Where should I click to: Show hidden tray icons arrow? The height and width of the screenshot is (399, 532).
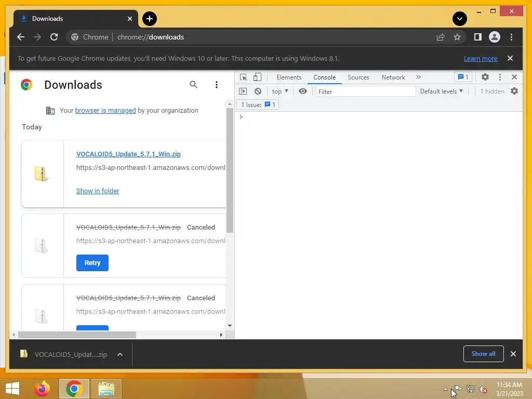(x=445, y=389)
